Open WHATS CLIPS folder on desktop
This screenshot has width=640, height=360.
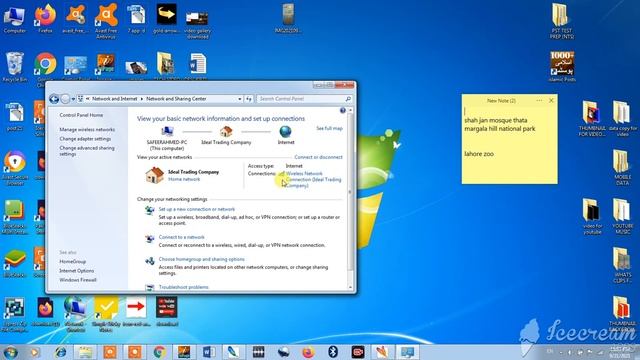622,265
